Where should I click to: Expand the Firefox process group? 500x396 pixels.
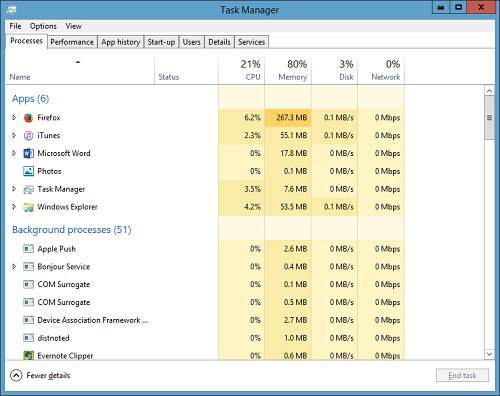click(x=14, y=117)
